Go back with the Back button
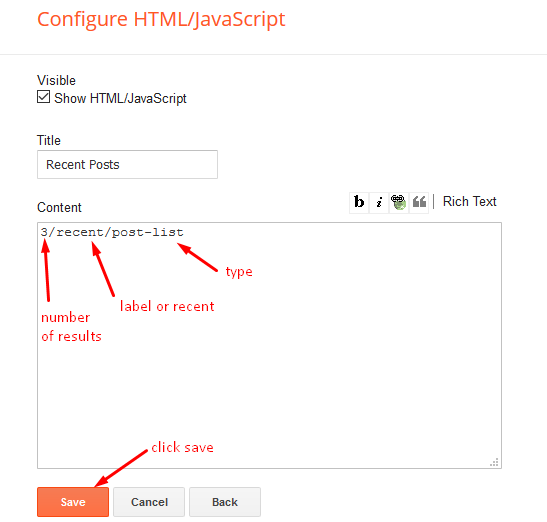Viewport: 547px width, 522px height. [225, 502]
